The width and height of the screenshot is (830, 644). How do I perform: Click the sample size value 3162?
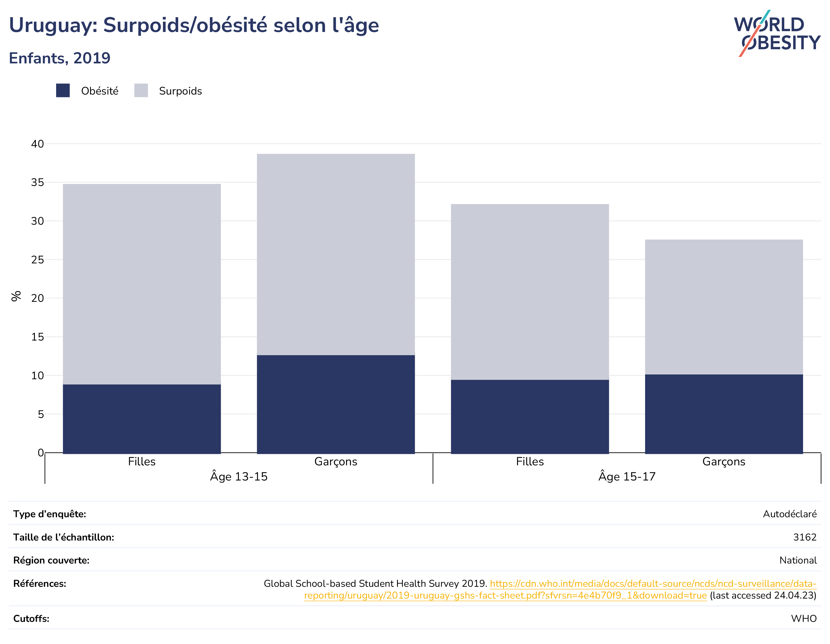point(805,537)
